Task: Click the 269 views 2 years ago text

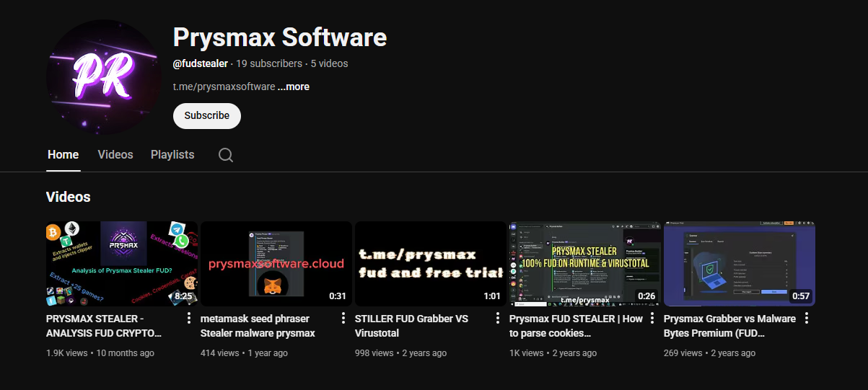Action: pyautogui.click(x=709, y=353)
